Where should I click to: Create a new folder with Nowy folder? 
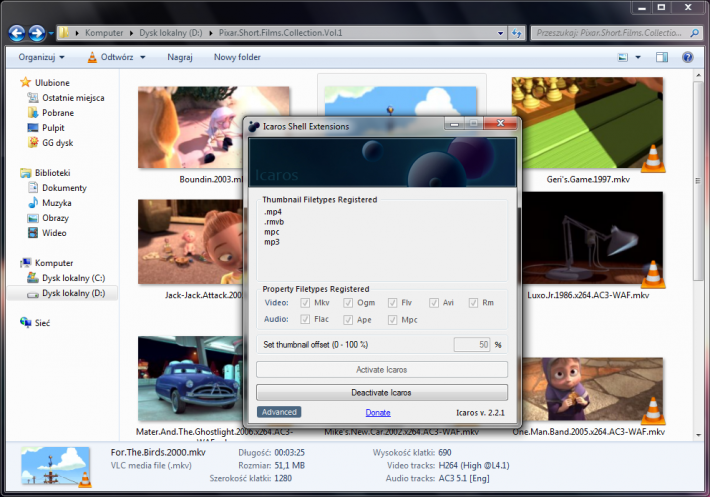(x=237, y=57)
